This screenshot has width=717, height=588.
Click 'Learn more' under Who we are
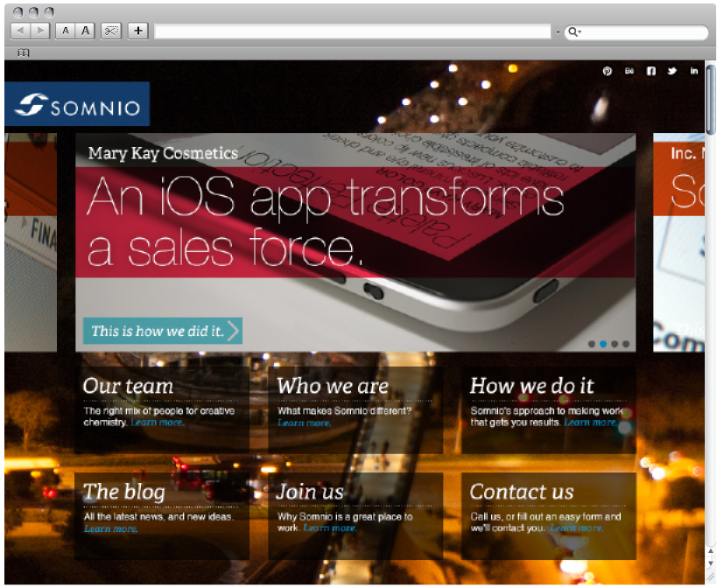coord(304,423)
